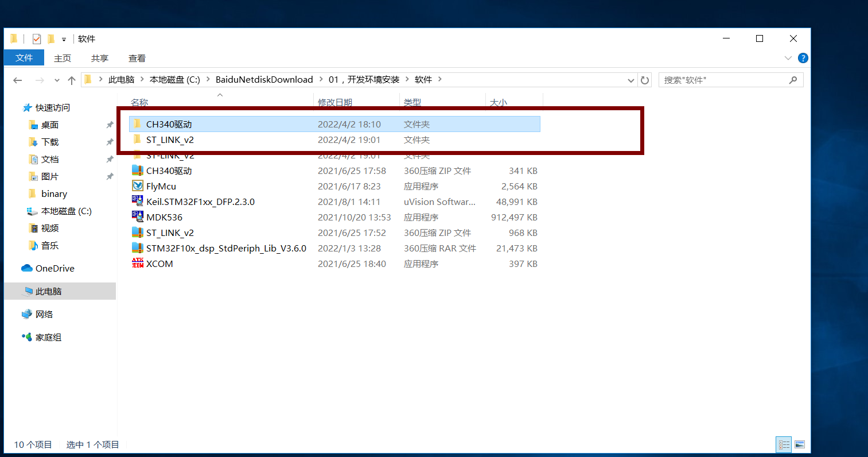Click the pin icon next to 文档
This screenshot has height=457, width=868.
[x=110, y=159]
